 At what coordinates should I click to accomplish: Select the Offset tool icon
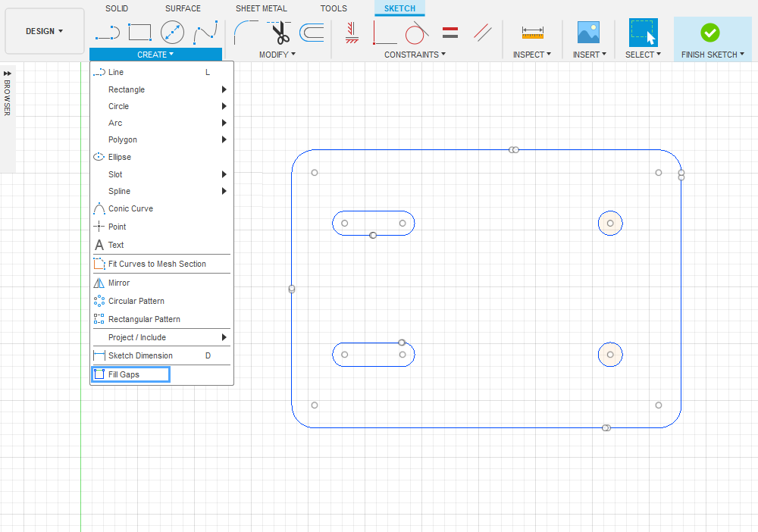tap(312, 33)
